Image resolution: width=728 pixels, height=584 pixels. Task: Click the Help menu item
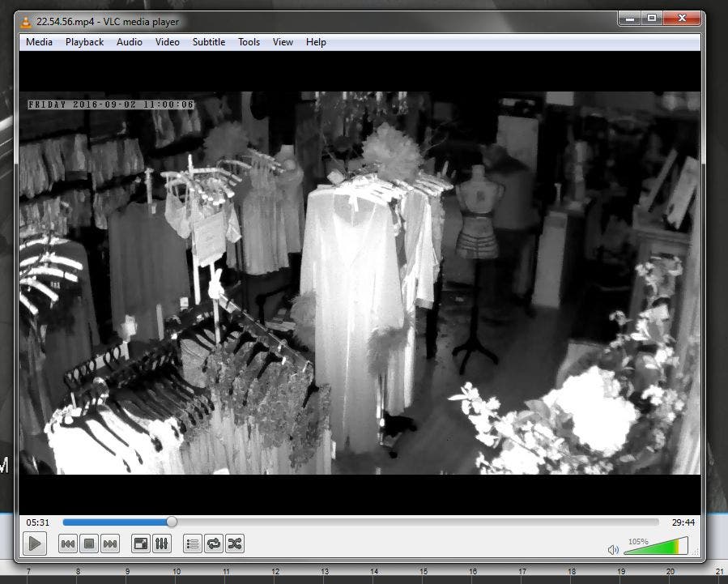click(316, 42)
